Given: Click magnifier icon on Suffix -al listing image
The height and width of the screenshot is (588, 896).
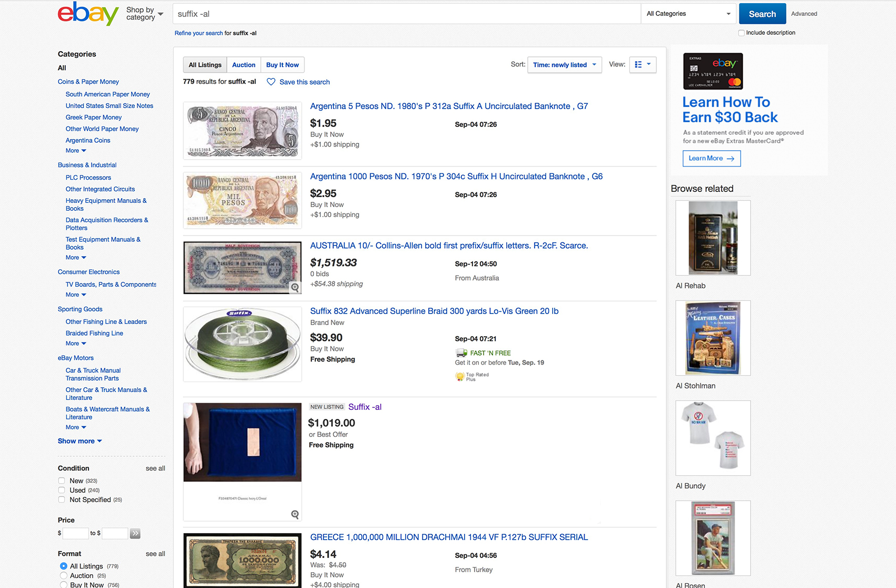Looking at the screenshot, I should pyautogui.click(x=295, y=514).
